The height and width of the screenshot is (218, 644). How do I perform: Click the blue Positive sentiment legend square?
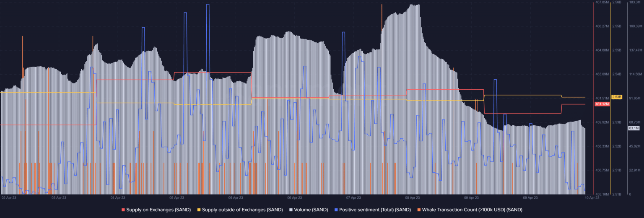coord(336,210)
